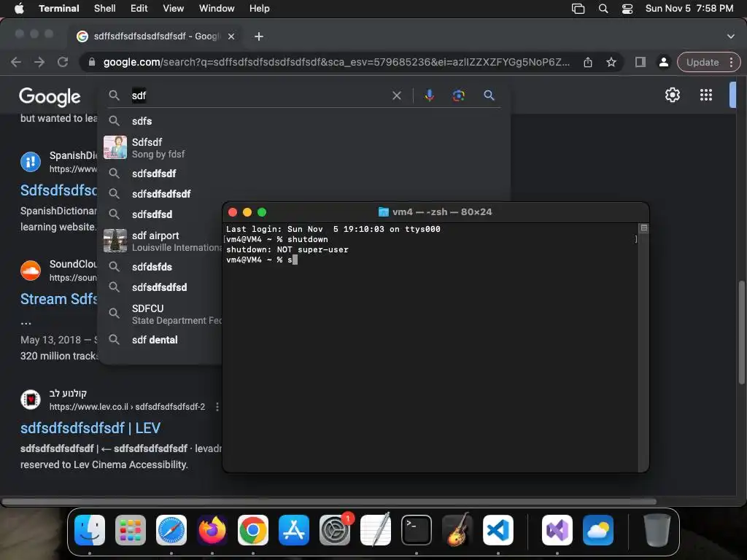Expand the tab search chevron
This screenshot has width=747, height=560.
731,36
